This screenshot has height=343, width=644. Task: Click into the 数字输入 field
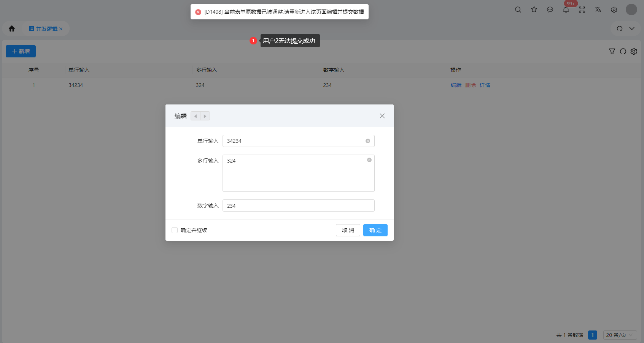[x=298, y=205]
